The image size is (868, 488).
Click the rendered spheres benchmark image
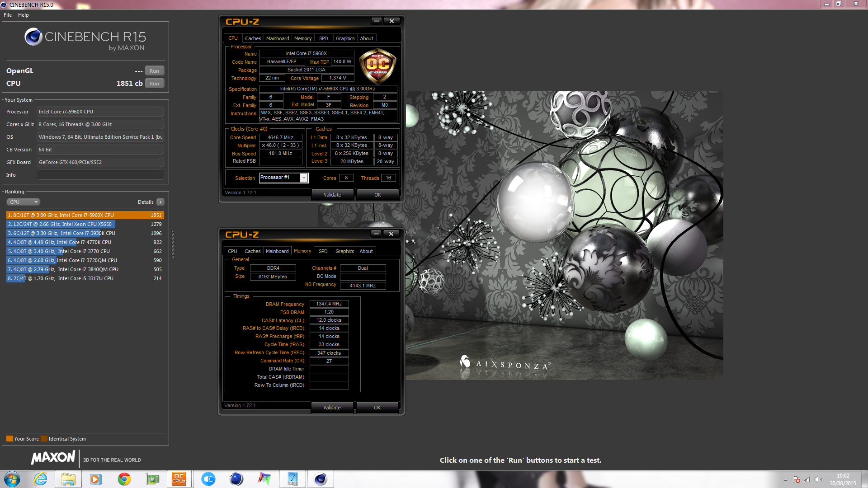pos(564,235)
